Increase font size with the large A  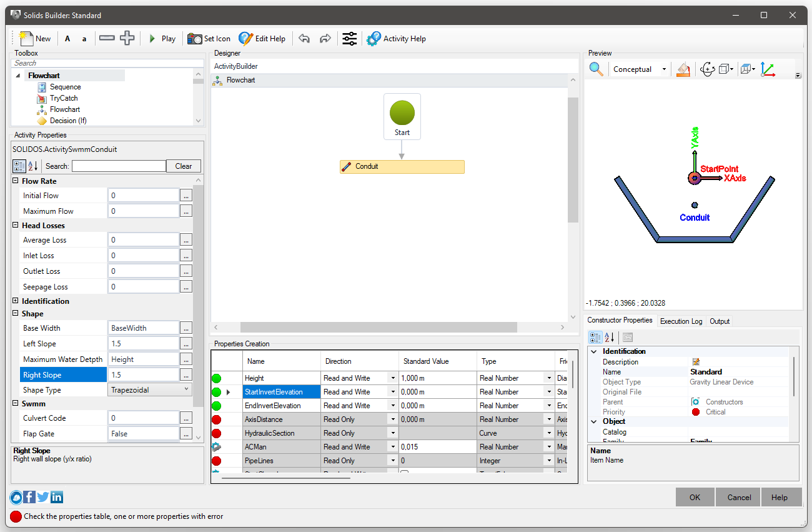[x=67, y=39]
